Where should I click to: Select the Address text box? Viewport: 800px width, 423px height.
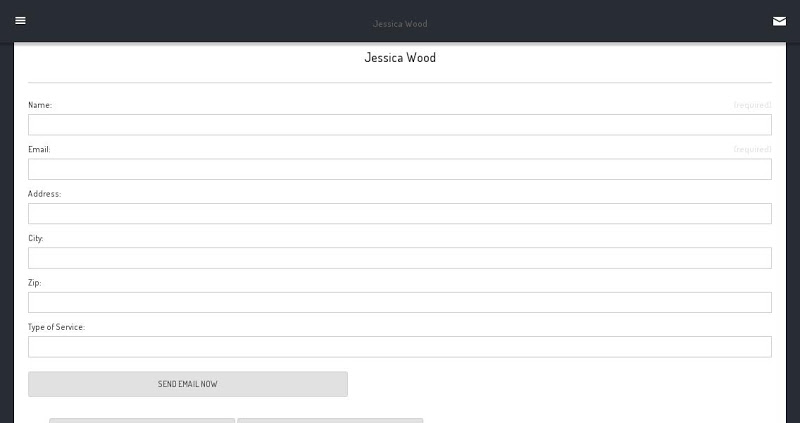(399, 213)
